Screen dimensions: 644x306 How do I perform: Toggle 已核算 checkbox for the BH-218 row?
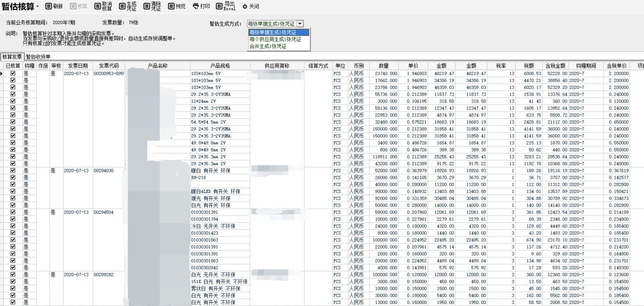[x=13, y=178]
